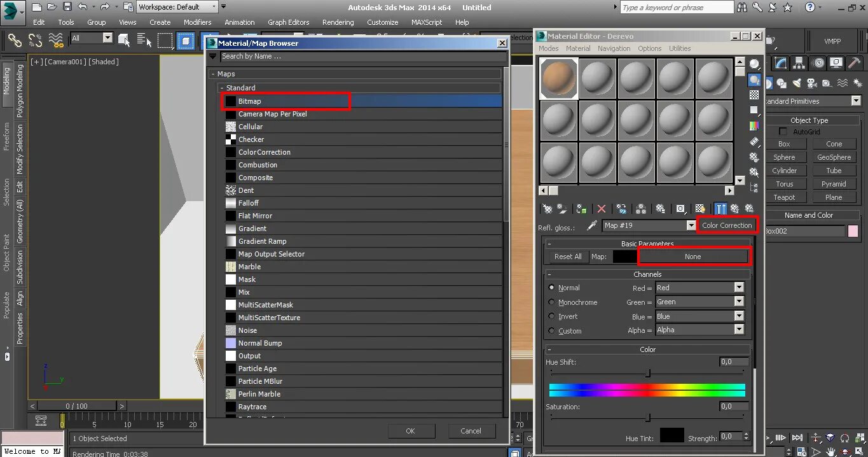This screenshot has width=868, height=457.
Task: Click Sample Type sphere icon in Material Editor
Action: coord(754,64)
